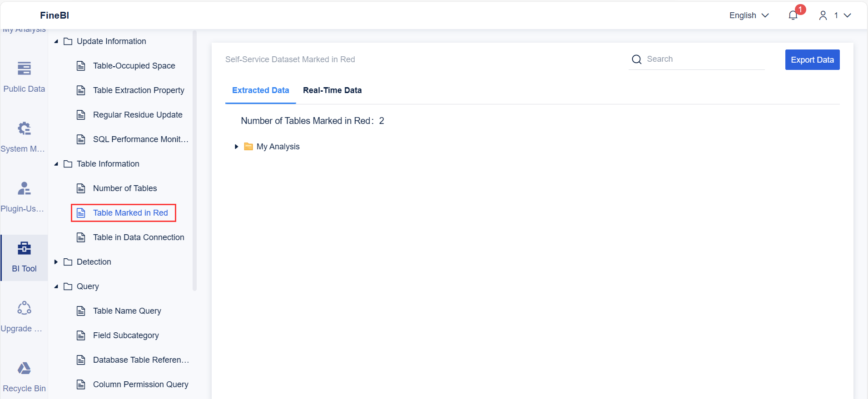Image resolution: width=868 pixels, height=399 pixels.
Task: Click the My Analysis folder icon
Action: click(x=248, y=147)
